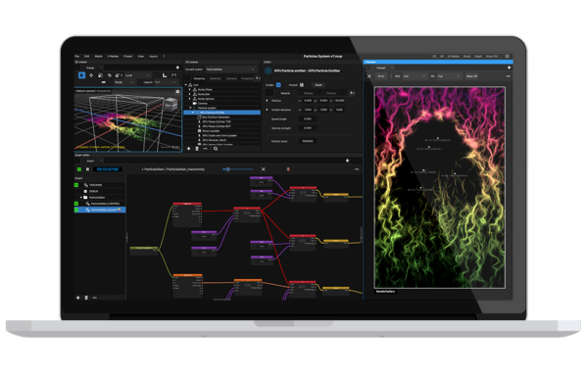Click the search icon under the hierarchy list
Screen dimensions: 588x372
(x=216, y=149)
